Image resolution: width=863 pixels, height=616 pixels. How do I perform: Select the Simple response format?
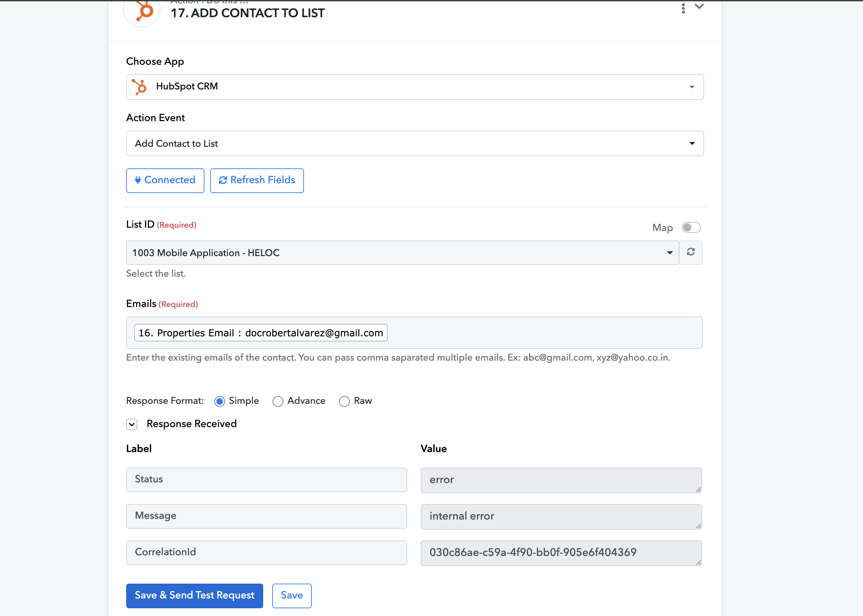tap(220, 401)
